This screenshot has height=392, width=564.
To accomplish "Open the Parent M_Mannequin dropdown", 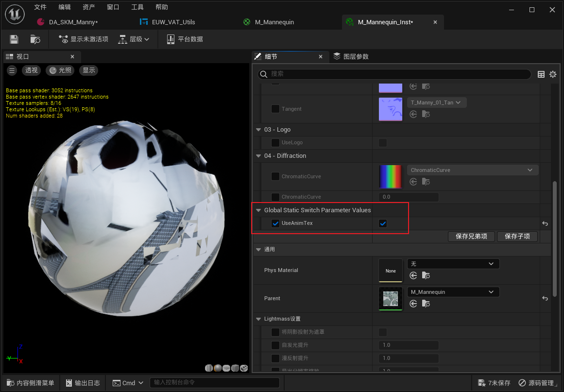I will [x=453, y=292].
